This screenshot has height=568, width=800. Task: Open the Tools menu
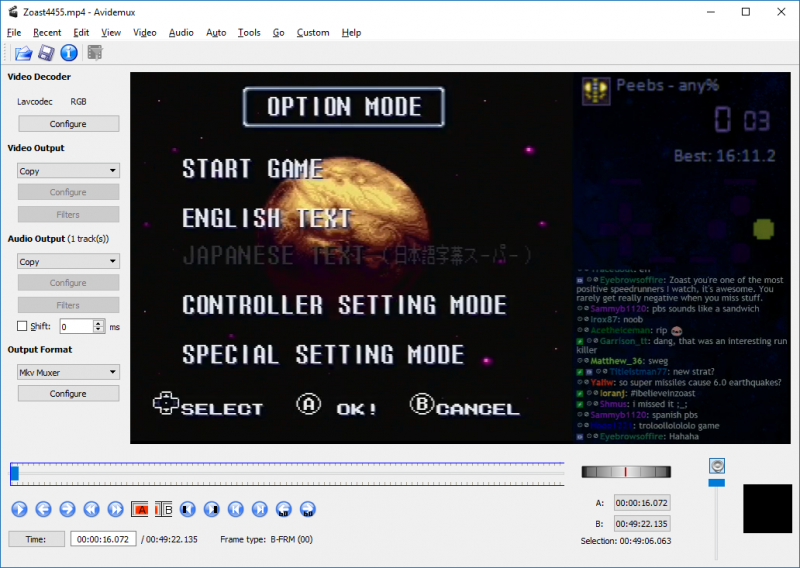point(249,33)
